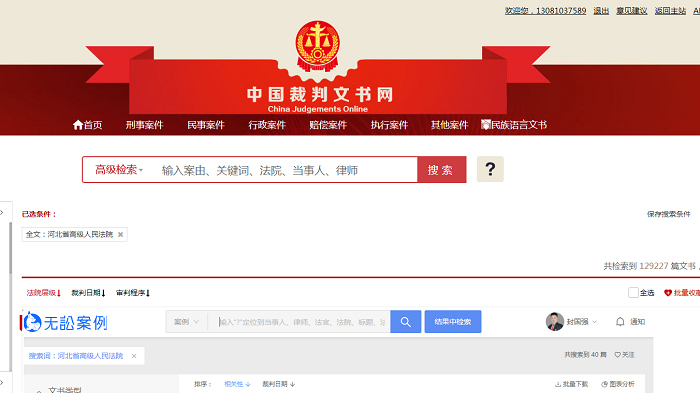Open the 案例 type dropdown in 无讼 search
This screenshot has height=393, width=700.
pyautogui.click(x=186, y=322)
